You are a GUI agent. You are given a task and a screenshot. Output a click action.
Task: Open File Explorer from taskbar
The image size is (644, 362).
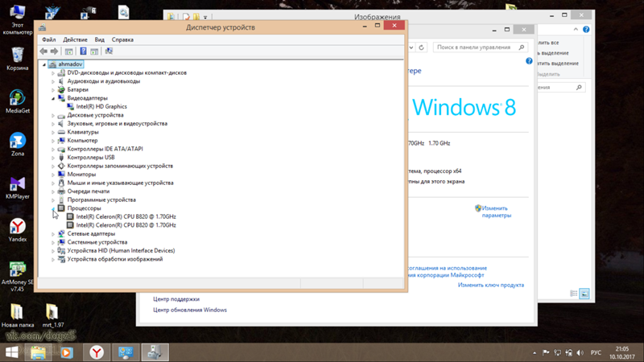[x=38, y=352]
